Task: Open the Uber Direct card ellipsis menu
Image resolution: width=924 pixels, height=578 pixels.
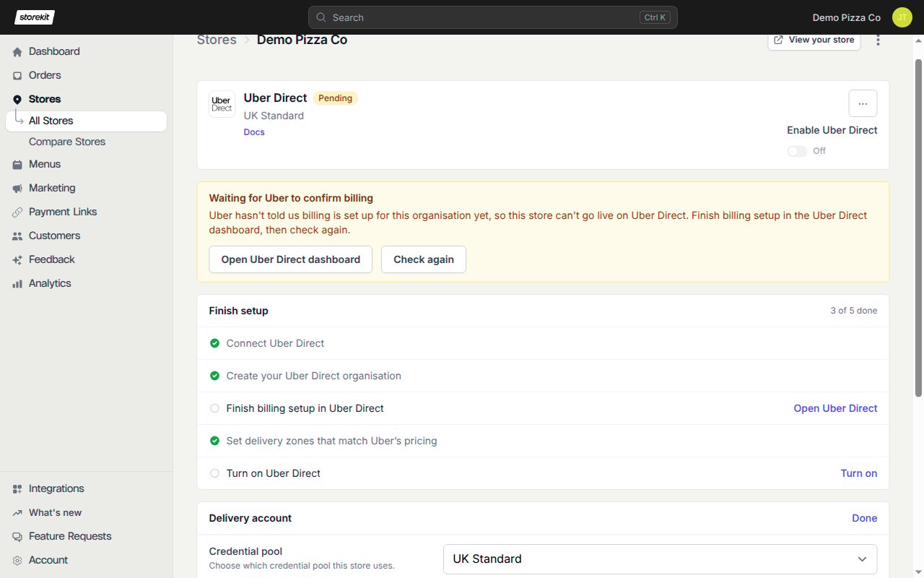Action: pyautogui.click(x=863, y=103)
